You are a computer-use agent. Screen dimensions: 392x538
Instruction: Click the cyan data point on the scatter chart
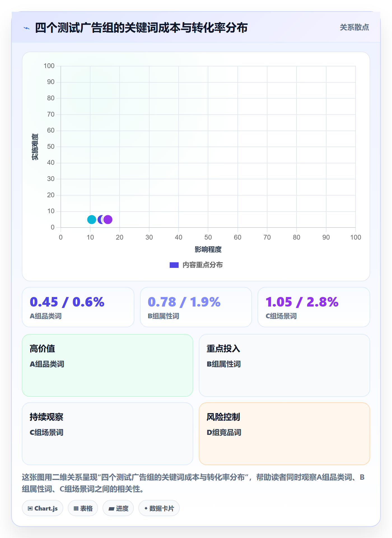coord(92,220)
